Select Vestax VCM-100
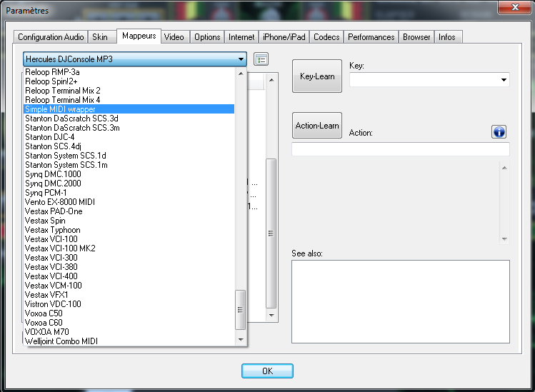This screenshot has width=535, height=392. pos(129,285)
